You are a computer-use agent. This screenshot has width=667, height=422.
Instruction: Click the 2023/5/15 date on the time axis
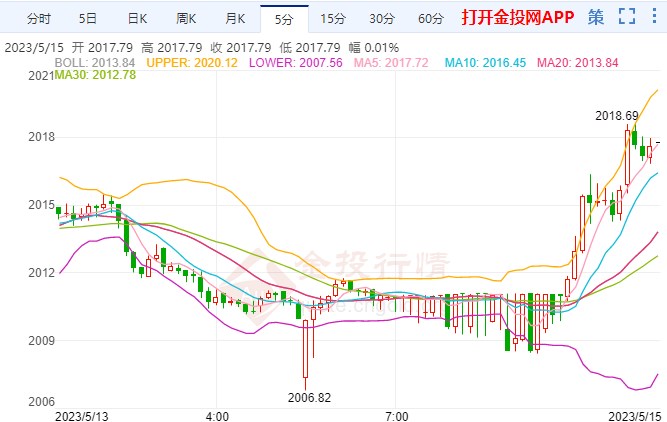pyautogui.click(x=635, y=416)
